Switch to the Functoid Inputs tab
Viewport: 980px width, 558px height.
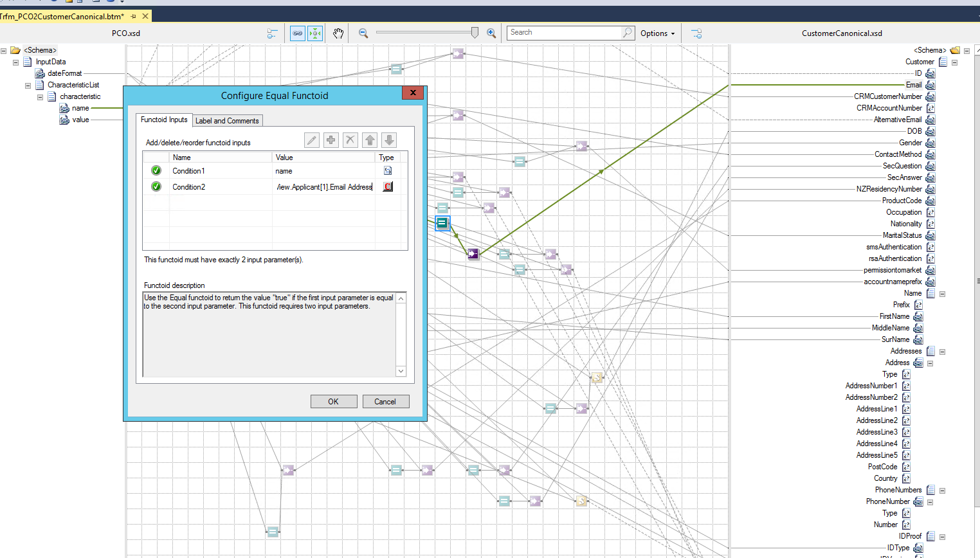tap(164, 120)
